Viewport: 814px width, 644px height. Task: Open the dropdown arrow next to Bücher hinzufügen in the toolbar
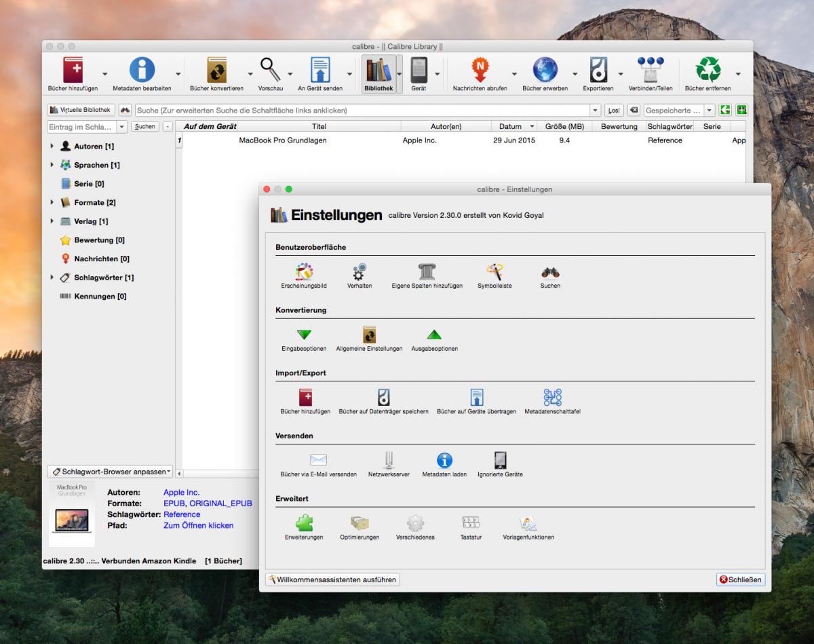[105, 73]
